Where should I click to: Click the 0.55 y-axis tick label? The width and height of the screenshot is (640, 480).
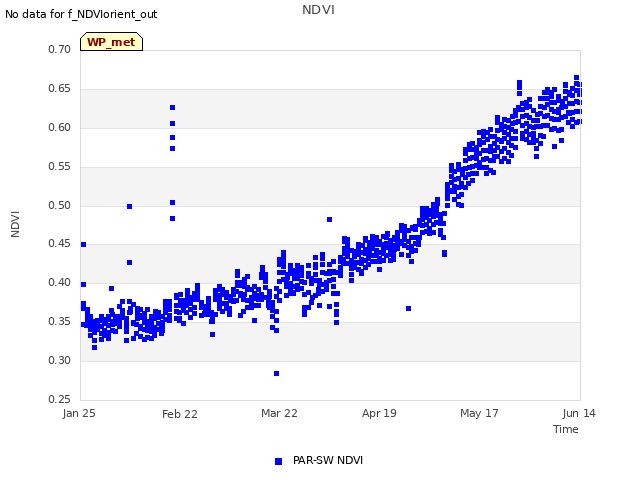pyautogui.click(x=60, y=167)
